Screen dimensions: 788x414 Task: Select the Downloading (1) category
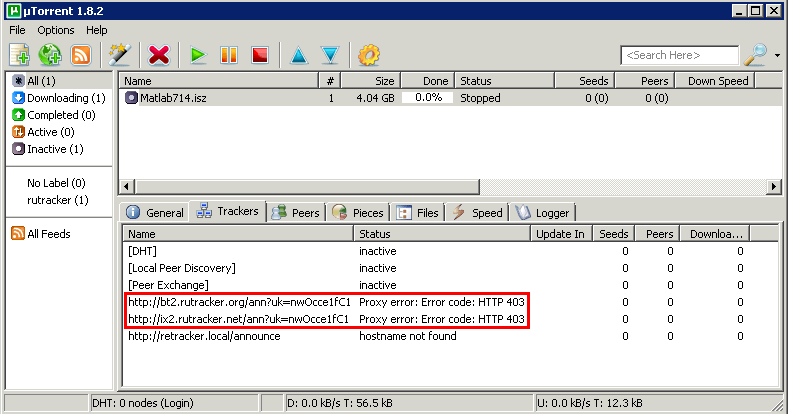(59, 98)
